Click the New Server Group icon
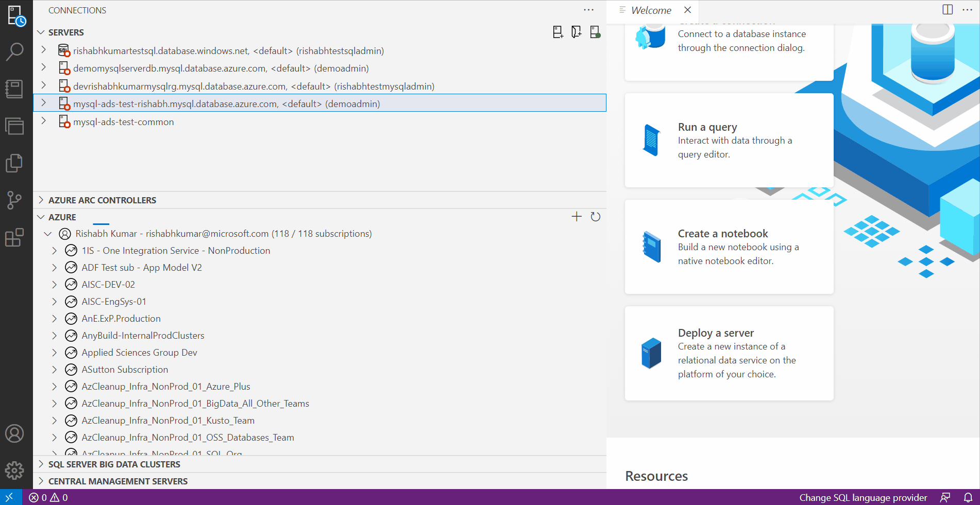The image size is (980, 505). [577, 32]
